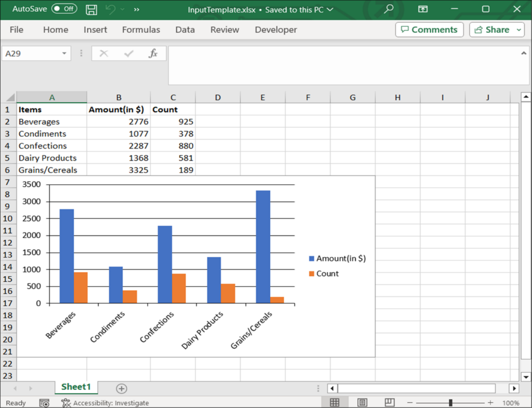Click inside the formula bar input
The image size is (532, 408).
[344, 65]
